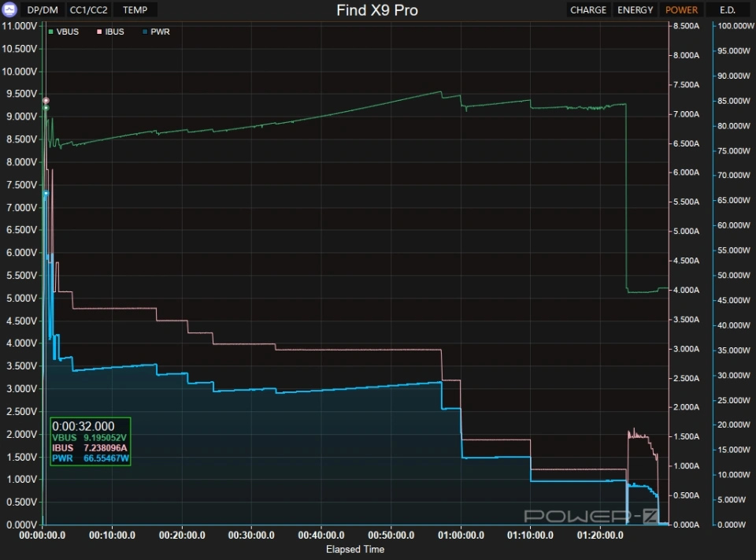Image resolution: width=756 pixels, height=560 pixels.
Task: Toggle VBUS series in the legend
Action: coord(67,32)
